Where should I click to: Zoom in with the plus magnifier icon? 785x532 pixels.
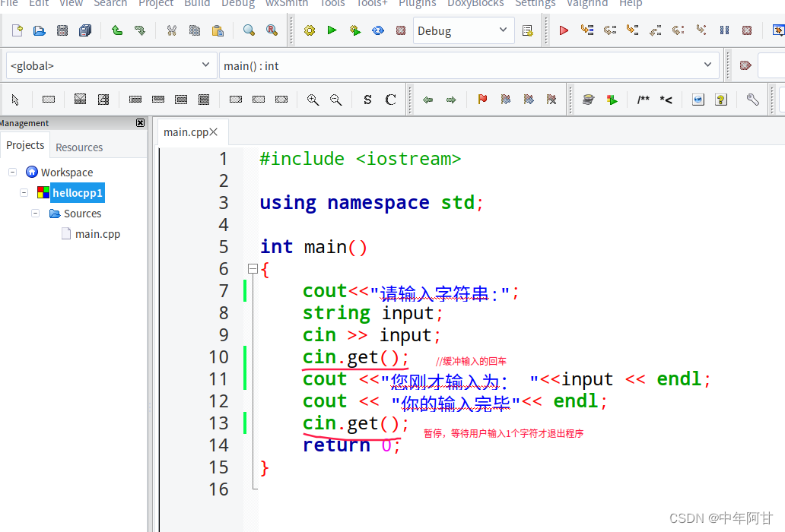pos(313,100)
